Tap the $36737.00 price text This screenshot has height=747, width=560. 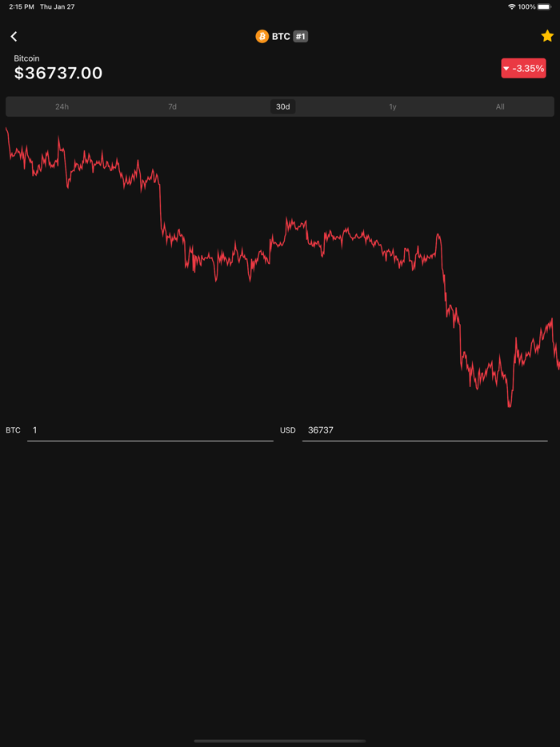point(58,74)
